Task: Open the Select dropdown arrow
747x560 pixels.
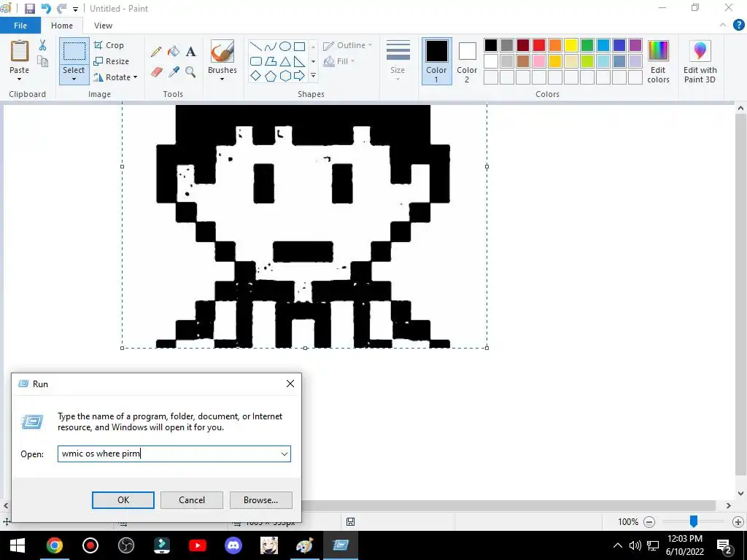Action: click(74, 79)
